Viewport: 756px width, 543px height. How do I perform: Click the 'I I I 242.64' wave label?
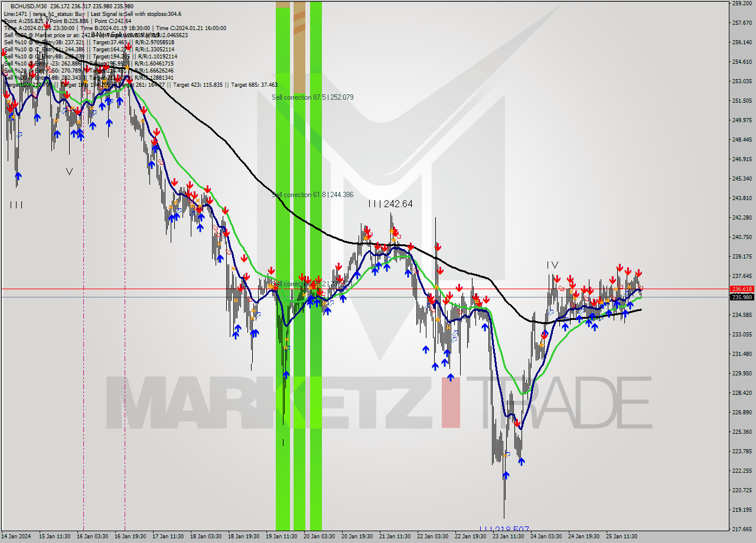(x=390, y=204)
